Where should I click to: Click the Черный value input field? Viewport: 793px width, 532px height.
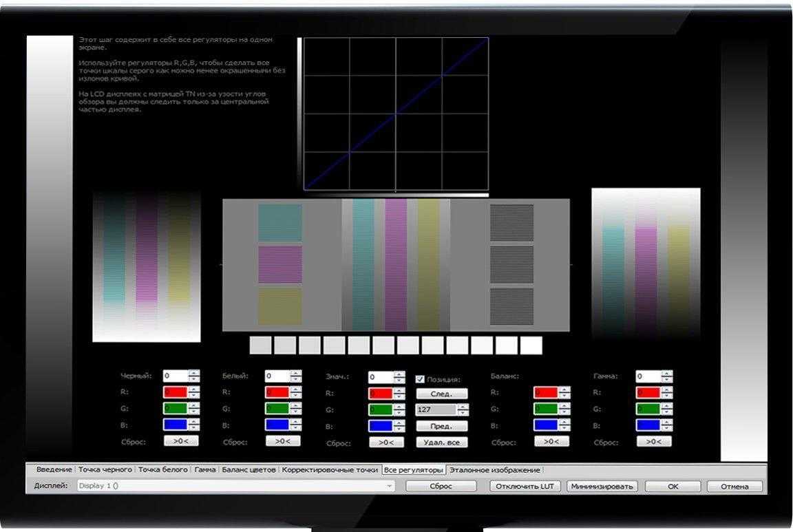(175, 376)
